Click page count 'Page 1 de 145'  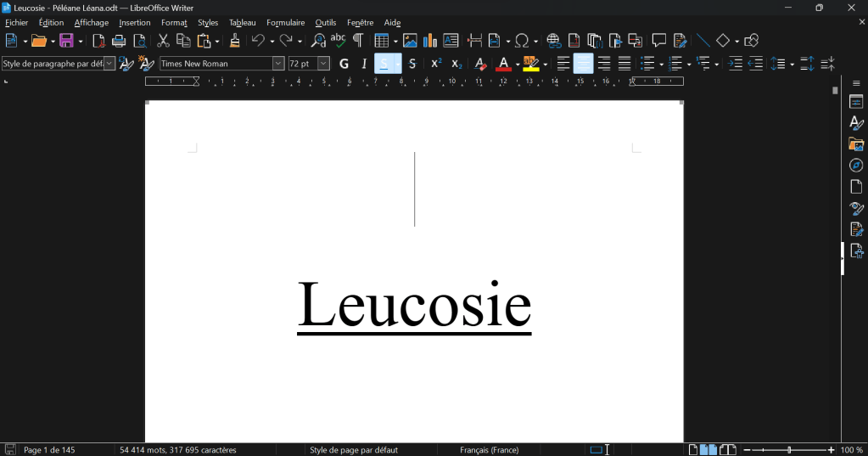click(49, 450)
